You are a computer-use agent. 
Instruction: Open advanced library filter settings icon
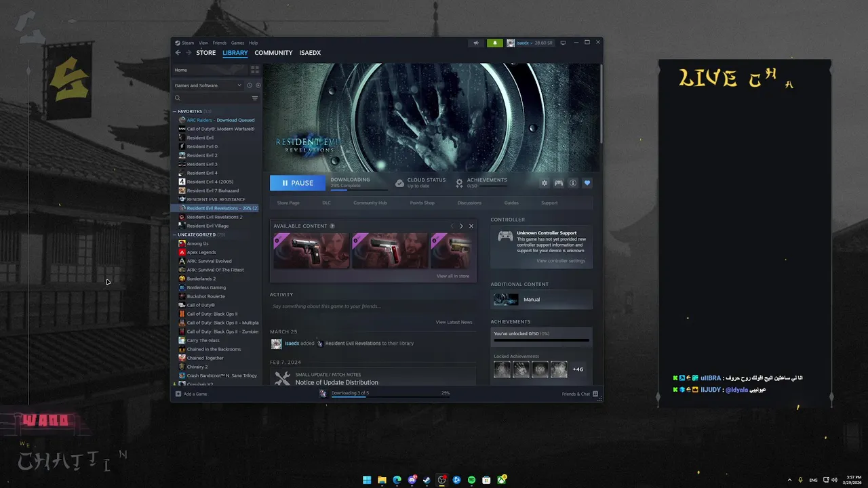255,98
